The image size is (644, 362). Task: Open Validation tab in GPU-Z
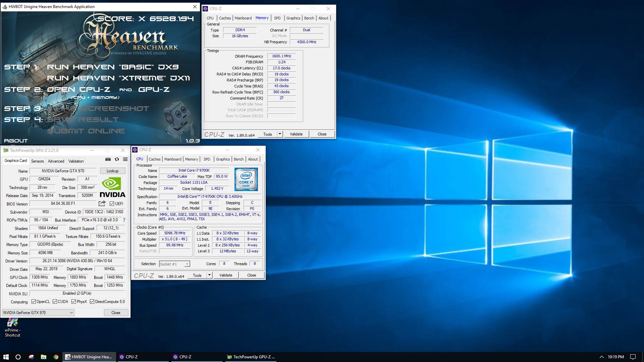[x=76, y=161]
